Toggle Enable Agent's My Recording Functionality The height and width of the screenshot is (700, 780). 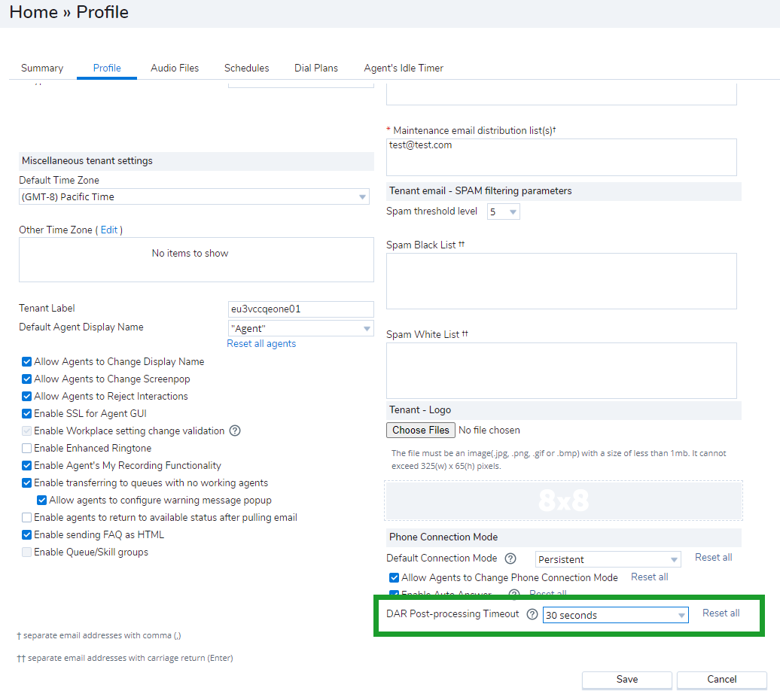point(27,465)
